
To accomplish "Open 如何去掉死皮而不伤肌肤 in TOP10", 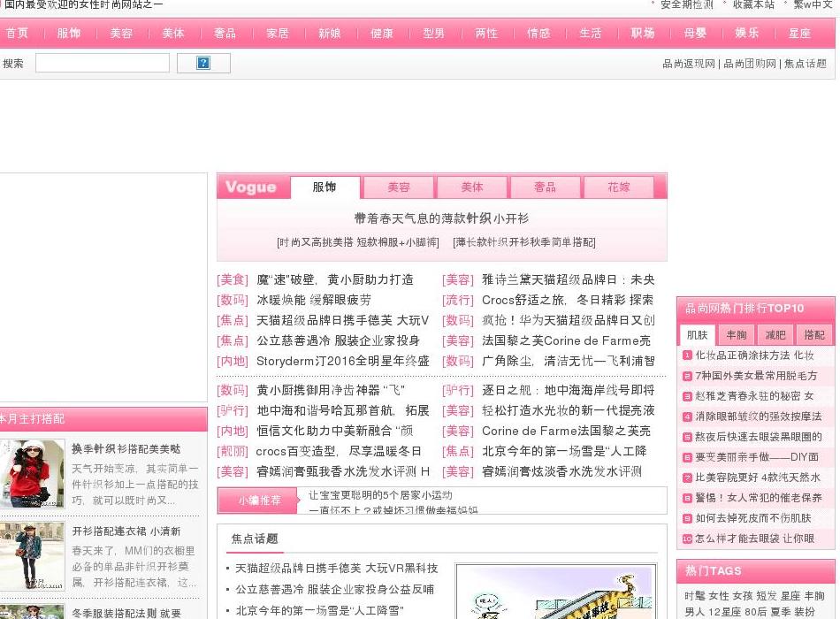I will (753, 518).
